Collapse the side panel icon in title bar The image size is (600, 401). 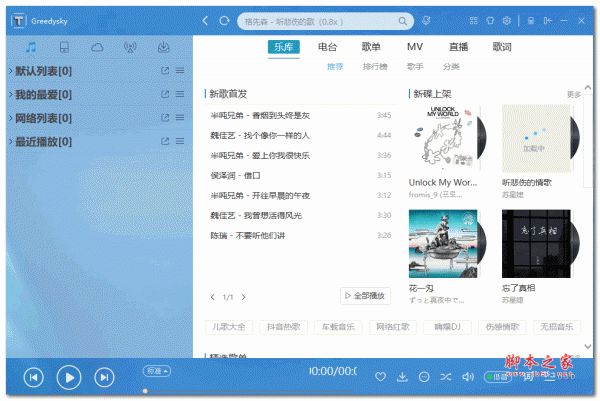point(548,21)
